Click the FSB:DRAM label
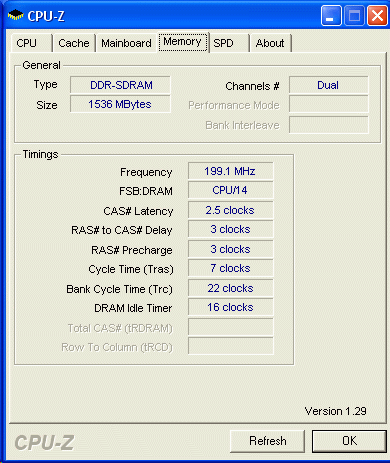390x463 pixels. pyautogui.click(x=146, y=191)
